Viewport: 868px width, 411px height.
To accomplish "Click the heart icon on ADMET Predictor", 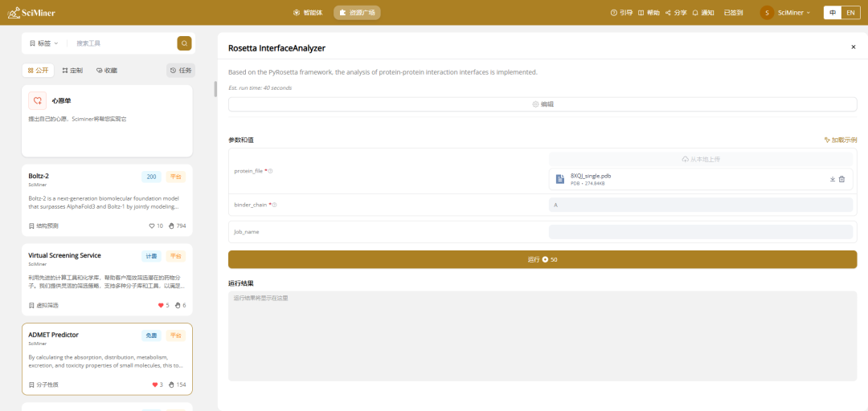I will pos(154,385).
